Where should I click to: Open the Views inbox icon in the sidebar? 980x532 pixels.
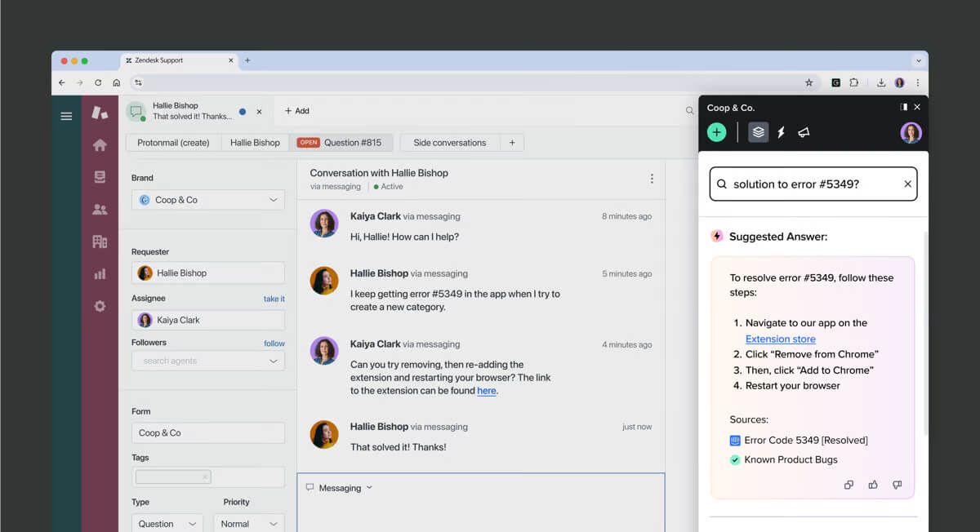pos(100,177)
